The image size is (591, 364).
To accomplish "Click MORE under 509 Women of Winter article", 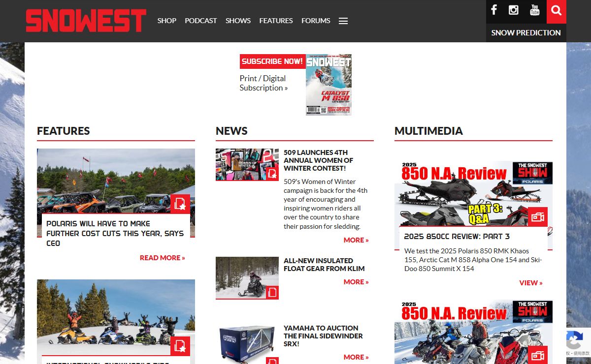I will [356, 240].
